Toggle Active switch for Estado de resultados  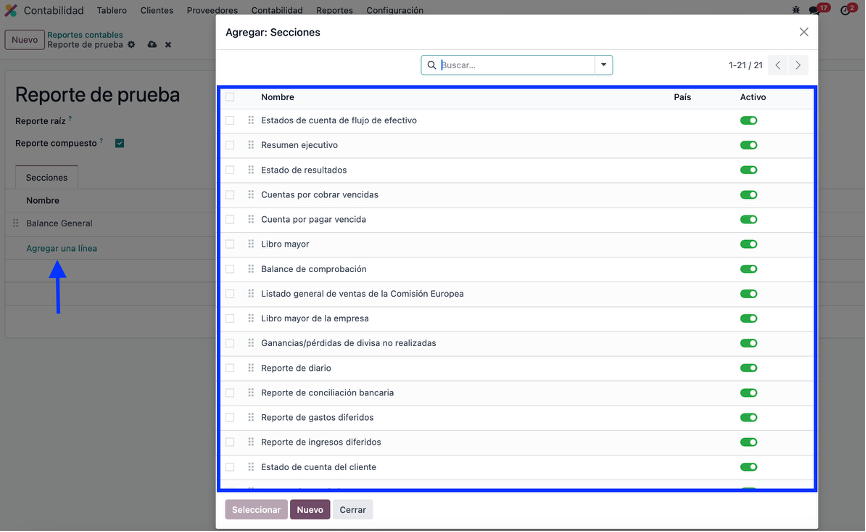[x=748, y=170]
